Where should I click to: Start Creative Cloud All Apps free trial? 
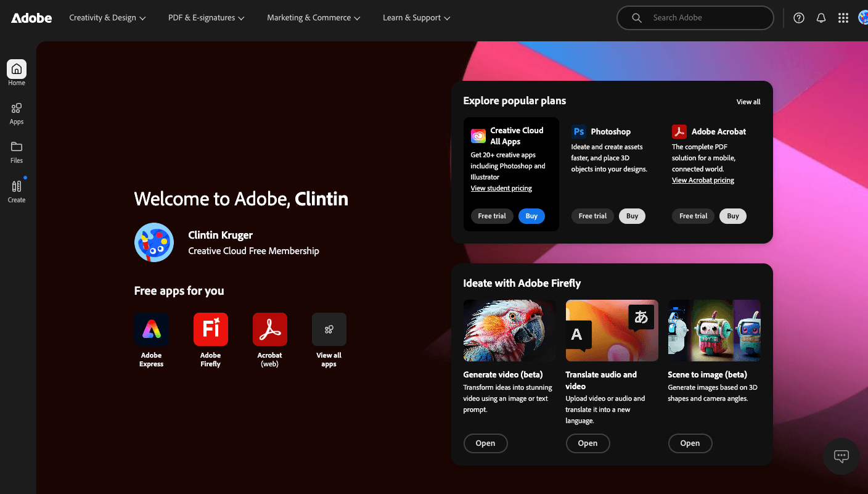(492, 216)
